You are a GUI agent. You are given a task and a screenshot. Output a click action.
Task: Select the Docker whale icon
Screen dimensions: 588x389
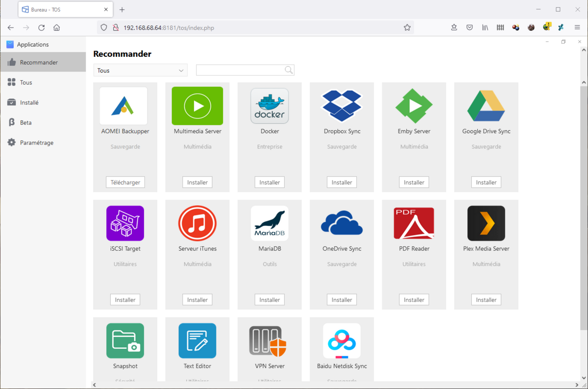(269, 106)
